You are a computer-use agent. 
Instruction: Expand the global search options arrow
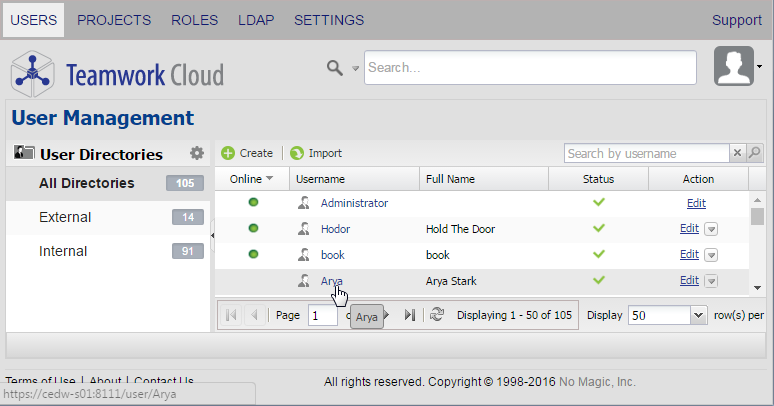click(355, 69)
